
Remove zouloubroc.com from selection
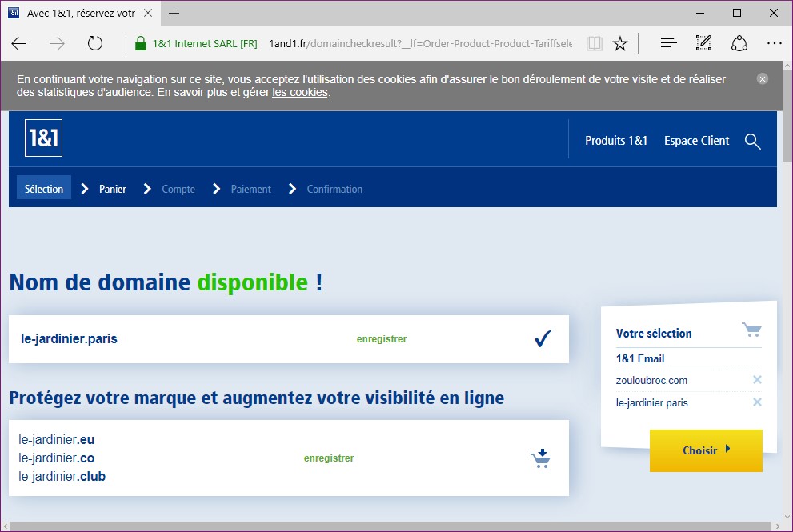pos(757,380)
